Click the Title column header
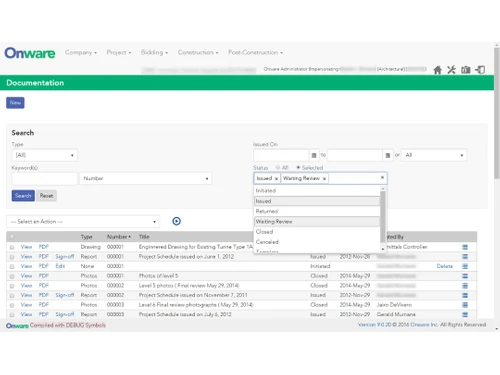500x375 pixels. (x=144, y=237)
